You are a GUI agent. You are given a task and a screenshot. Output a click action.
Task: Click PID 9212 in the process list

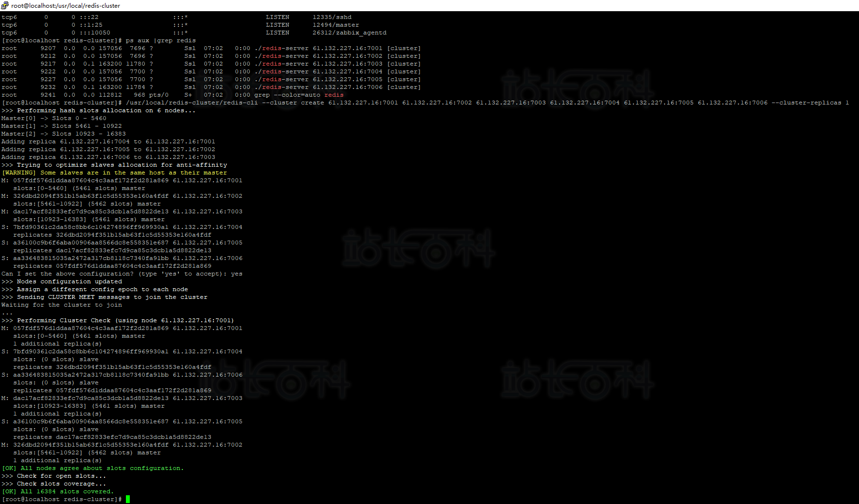click(48, 56)
